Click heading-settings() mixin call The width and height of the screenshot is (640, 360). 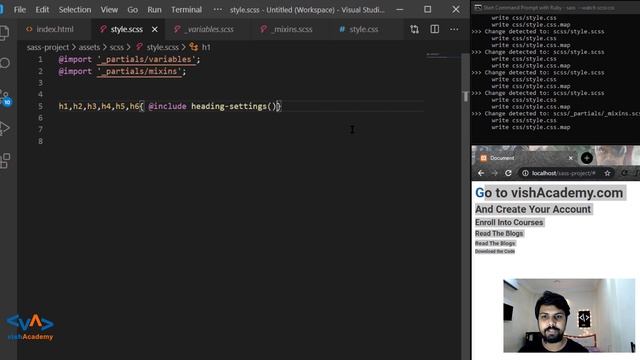233,107
